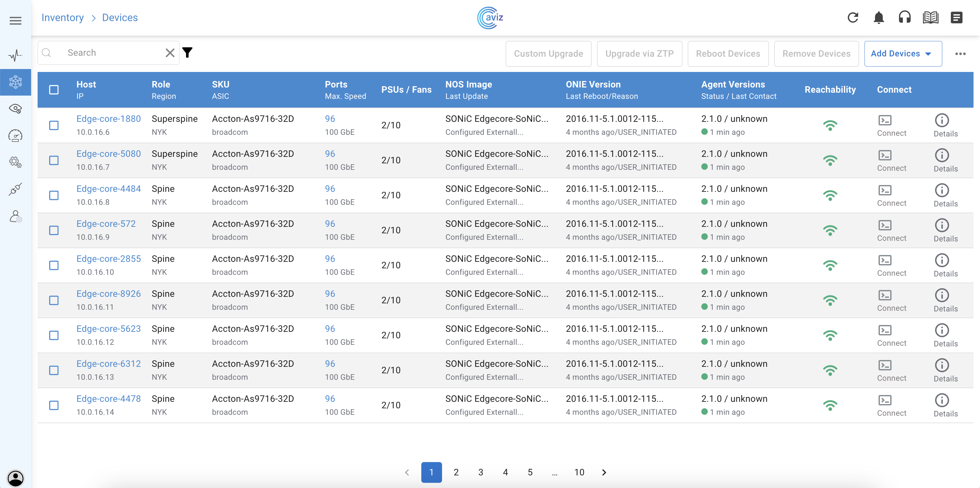This screenshot has width=980, height=488.
Task: Check the Edge-core-5080 row checkbox
Action: (x=54, y=160)
